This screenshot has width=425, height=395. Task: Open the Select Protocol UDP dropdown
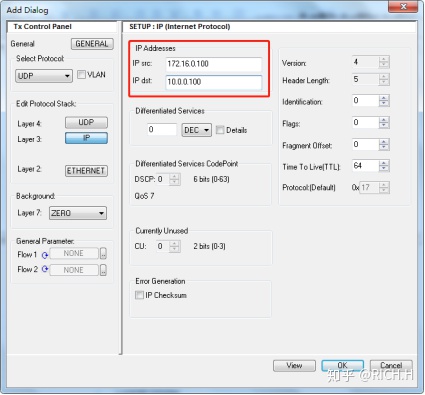coord(44,76)
